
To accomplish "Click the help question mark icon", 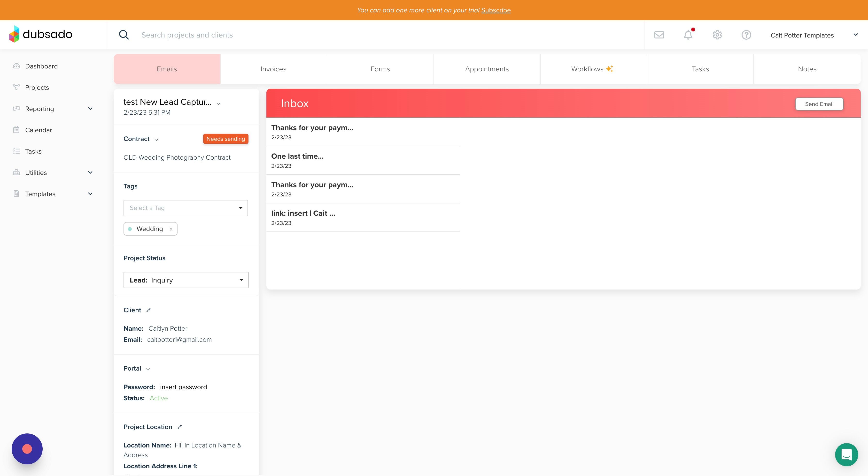I will 746,35.
